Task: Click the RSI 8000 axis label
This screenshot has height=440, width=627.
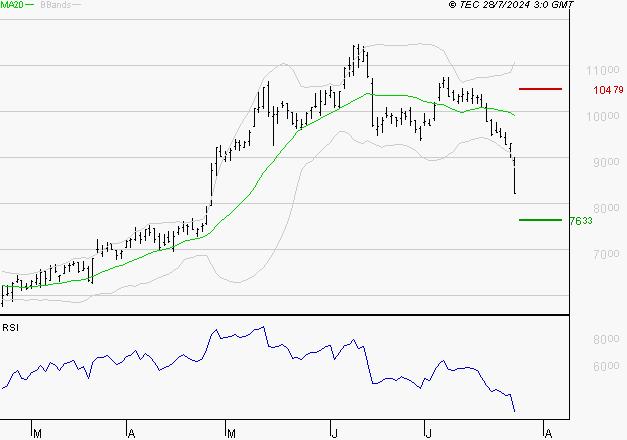Action: click(x=606, y=339)
